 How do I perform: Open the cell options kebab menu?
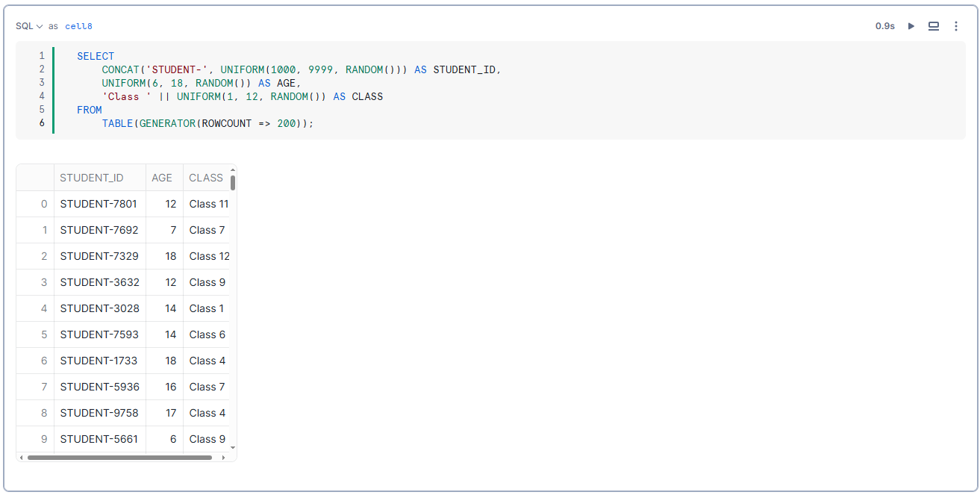(956, 25)
